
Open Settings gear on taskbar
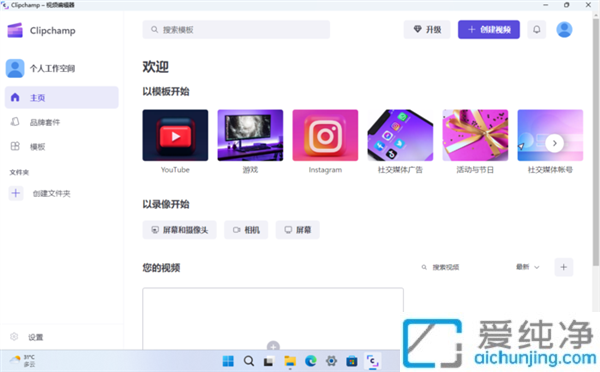click(x=331, y=361)
